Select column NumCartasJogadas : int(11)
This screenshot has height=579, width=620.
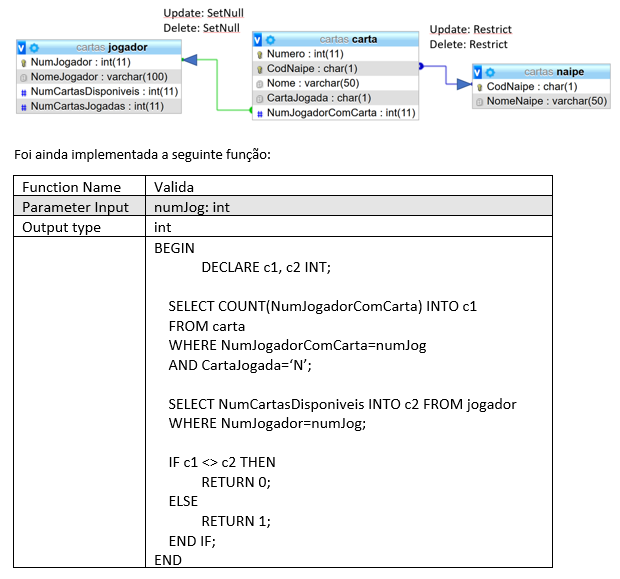[99, 106]
